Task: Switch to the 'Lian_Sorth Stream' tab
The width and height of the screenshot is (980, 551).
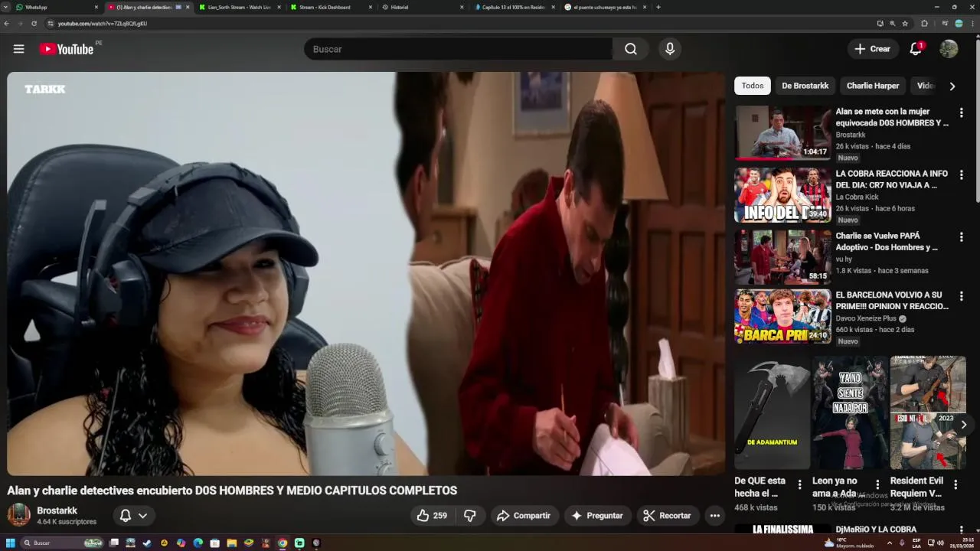Action: (x=240, y=7)
